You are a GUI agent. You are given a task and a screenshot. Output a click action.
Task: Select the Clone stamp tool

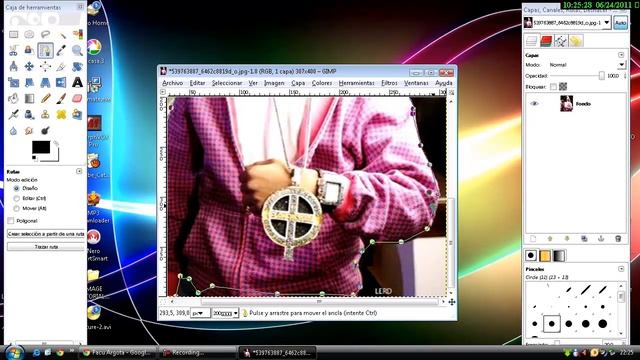click(45, 114)
